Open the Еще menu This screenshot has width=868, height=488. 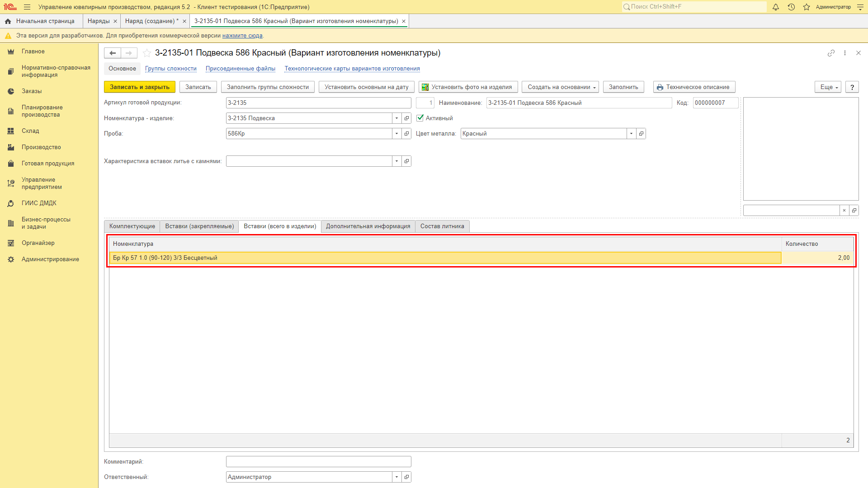tap(828, 87)
